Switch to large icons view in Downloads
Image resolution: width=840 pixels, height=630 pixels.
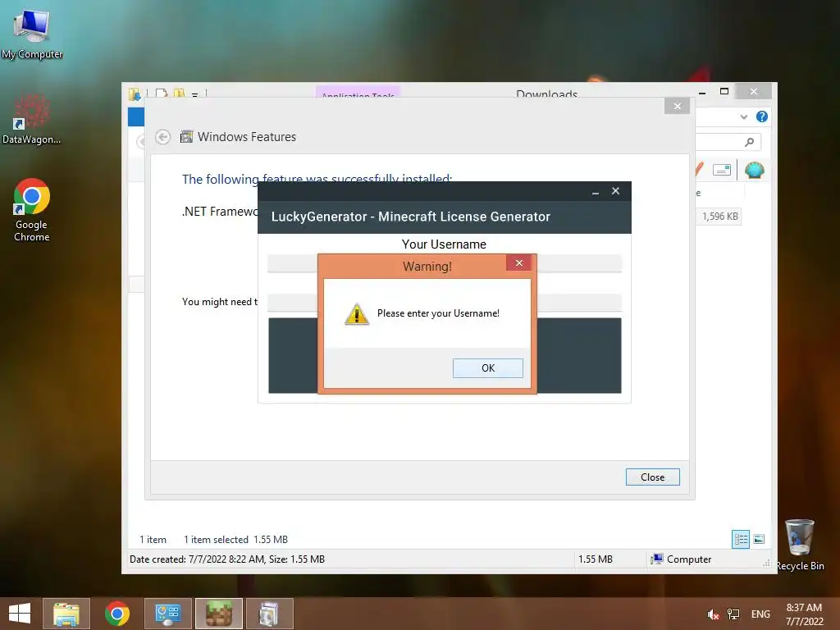pyautogui.click(x=759, y=539)
